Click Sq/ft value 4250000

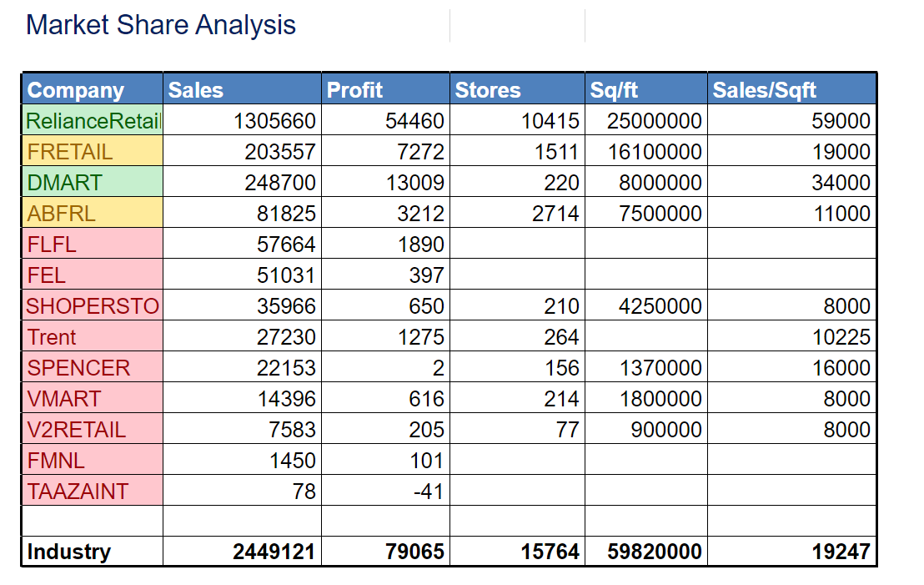click(660, 306)
